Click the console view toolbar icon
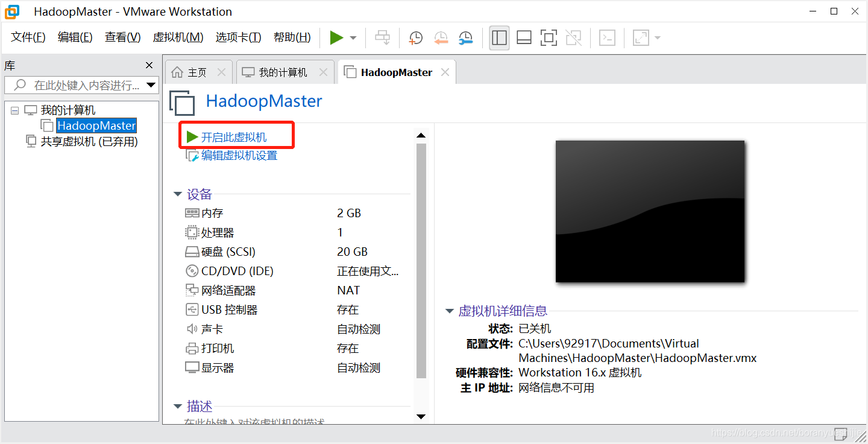868x444 pixels. point(607,38)
